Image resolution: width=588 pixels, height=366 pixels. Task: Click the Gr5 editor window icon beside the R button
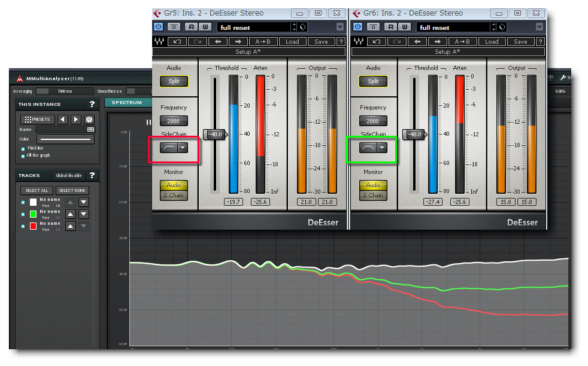[174, 27]
